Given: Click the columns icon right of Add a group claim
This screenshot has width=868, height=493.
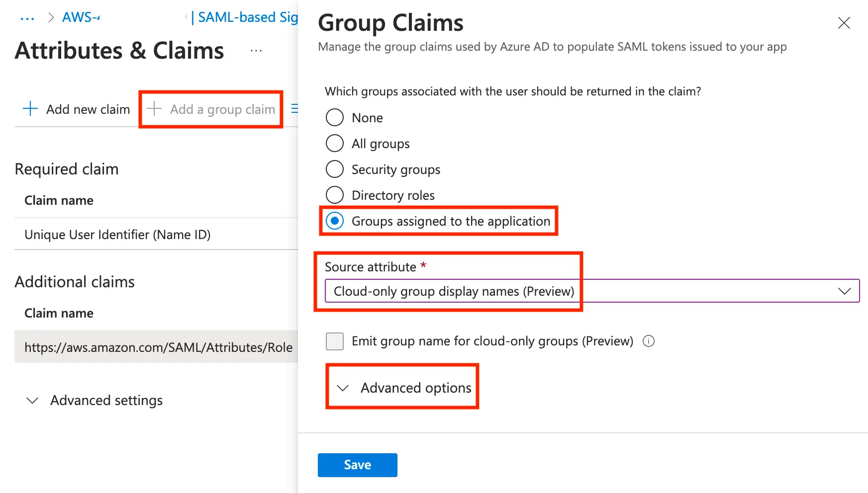Looking at the screenshot, I should (x=294, y=108).
